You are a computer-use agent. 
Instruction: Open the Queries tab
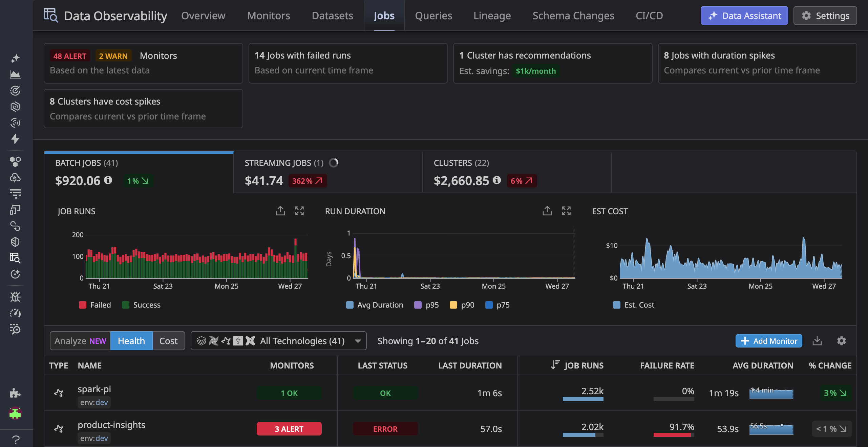click(433, 16)
